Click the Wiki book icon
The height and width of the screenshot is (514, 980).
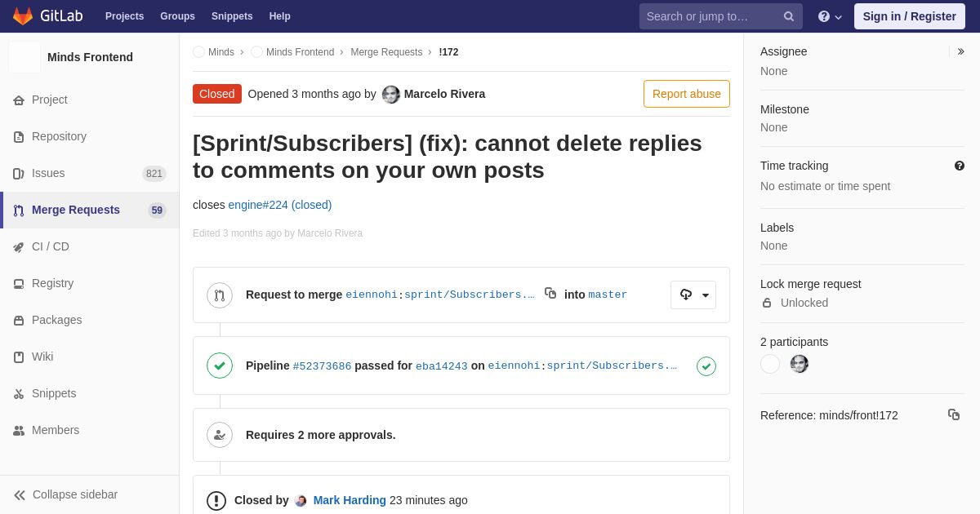(x=19, y=357)
